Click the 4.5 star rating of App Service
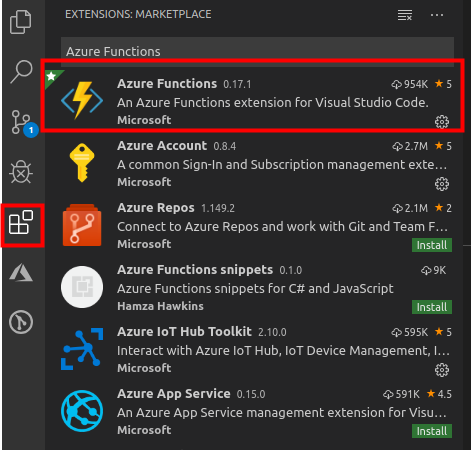 pos(439,394)
